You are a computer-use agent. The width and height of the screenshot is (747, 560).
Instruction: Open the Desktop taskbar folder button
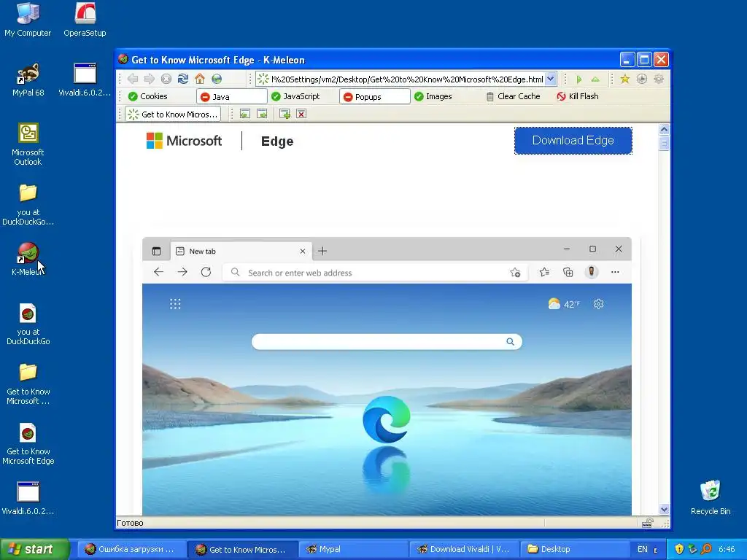tap(573, 549)
